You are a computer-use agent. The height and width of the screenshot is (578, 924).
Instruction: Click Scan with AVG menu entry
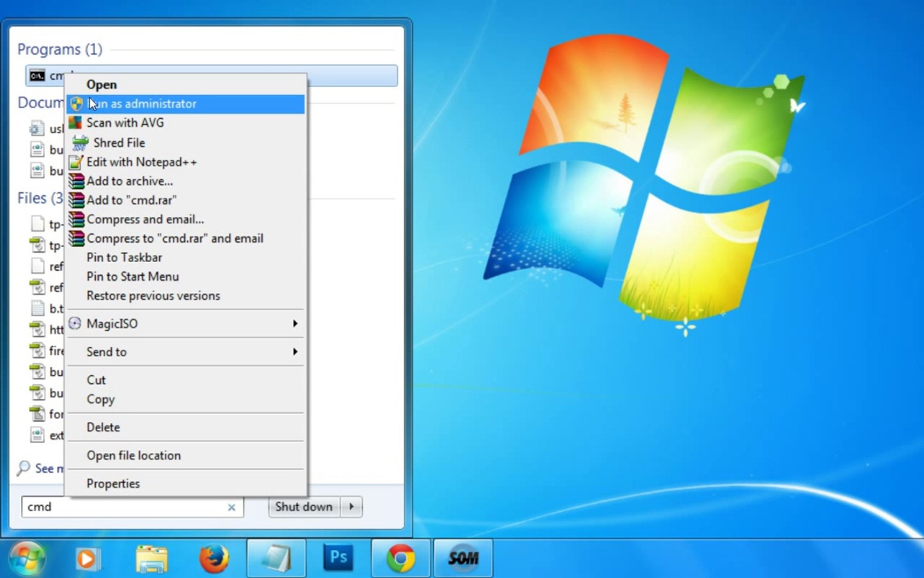(186, 123)
